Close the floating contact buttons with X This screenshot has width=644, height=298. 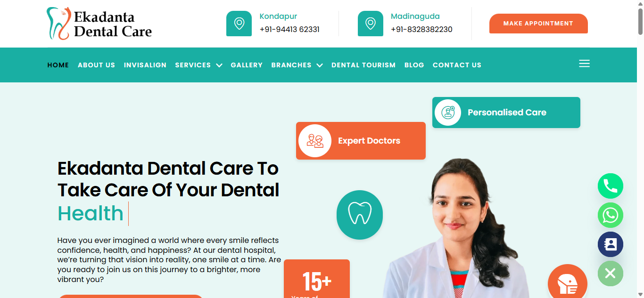point(611,274)
